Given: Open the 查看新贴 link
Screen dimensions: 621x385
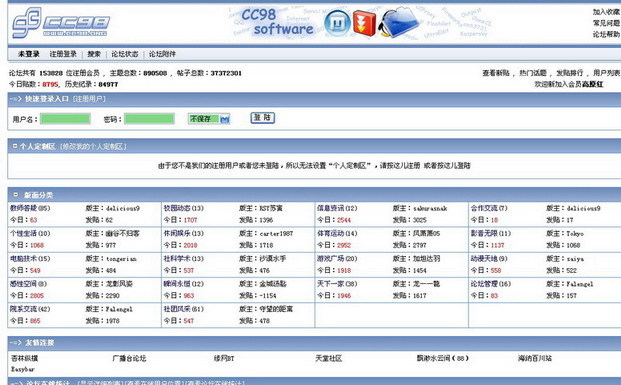Looking at the screenshot, I should tap(496, 73).
